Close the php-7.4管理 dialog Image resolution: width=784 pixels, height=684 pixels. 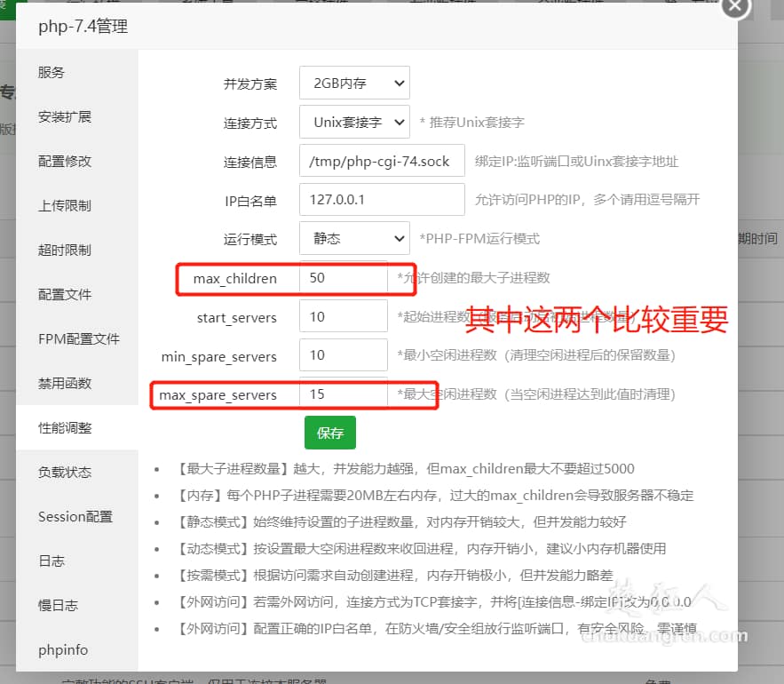[x=735, y=7]
